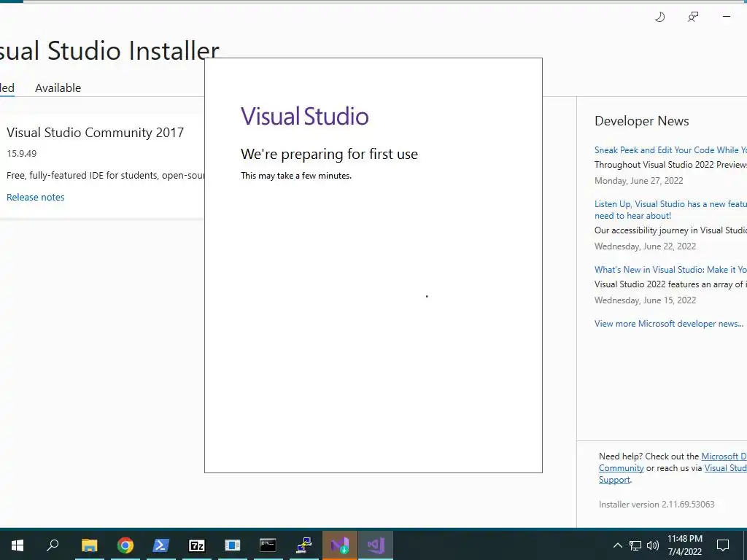Open the blue window app on taskbar
The image size is (747, 560).
pyautogui.click(x=233, y=545)
